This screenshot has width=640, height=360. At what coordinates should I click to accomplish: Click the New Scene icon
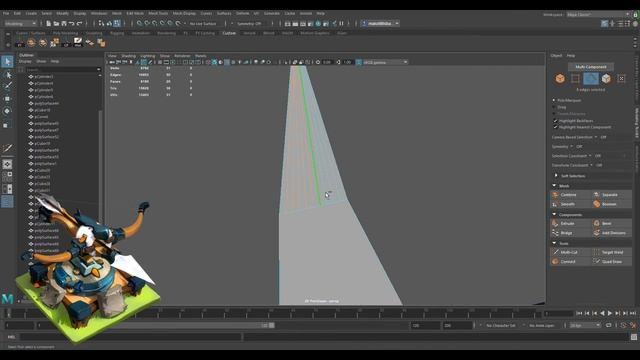pos(49,24)
